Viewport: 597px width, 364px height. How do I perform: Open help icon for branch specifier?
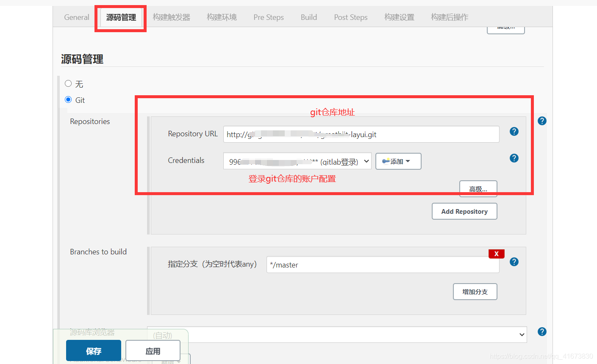coord(514,262)
